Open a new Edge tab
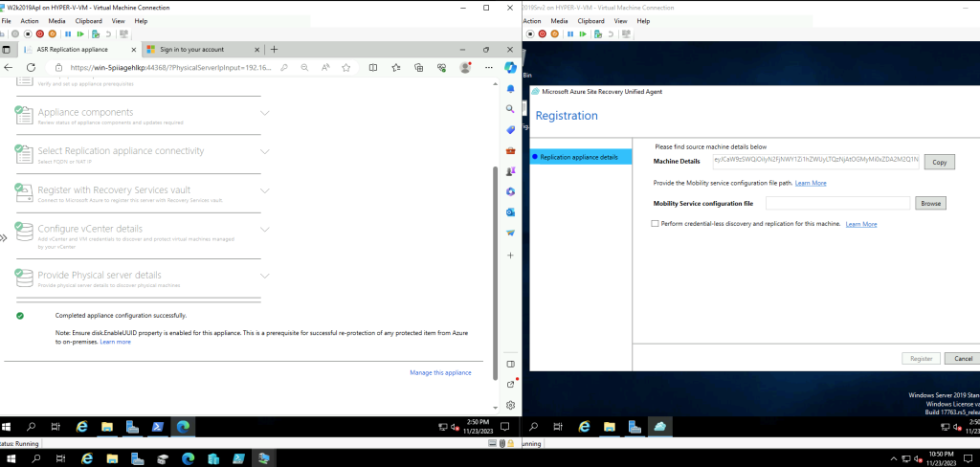The width and height of the screenshot is (980, 467). click(x=274, y=50)
